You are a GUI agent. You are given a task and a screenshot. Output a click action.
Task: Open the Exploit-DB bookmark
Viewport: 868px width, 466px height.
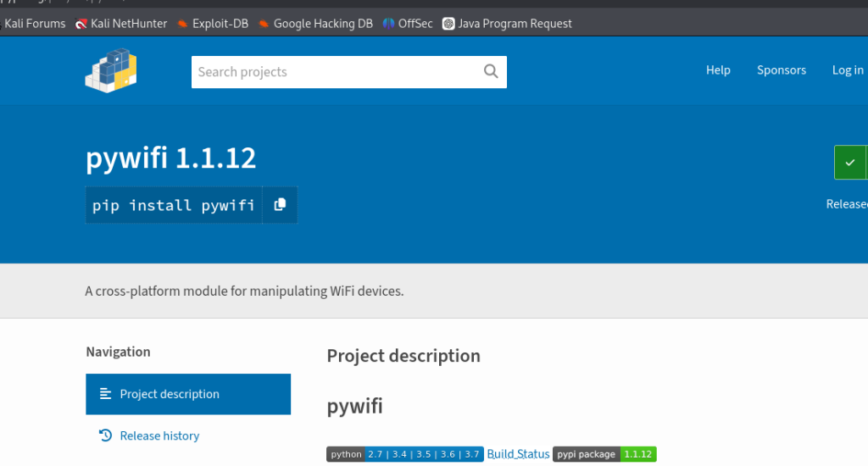(x=213, y=24)
